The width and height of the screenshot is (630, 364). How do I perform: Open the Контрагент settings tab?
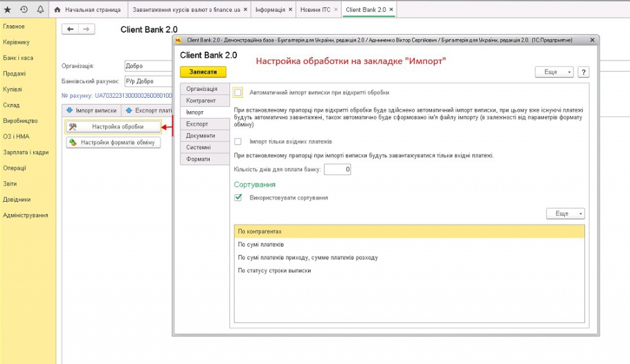pos(205,100)
